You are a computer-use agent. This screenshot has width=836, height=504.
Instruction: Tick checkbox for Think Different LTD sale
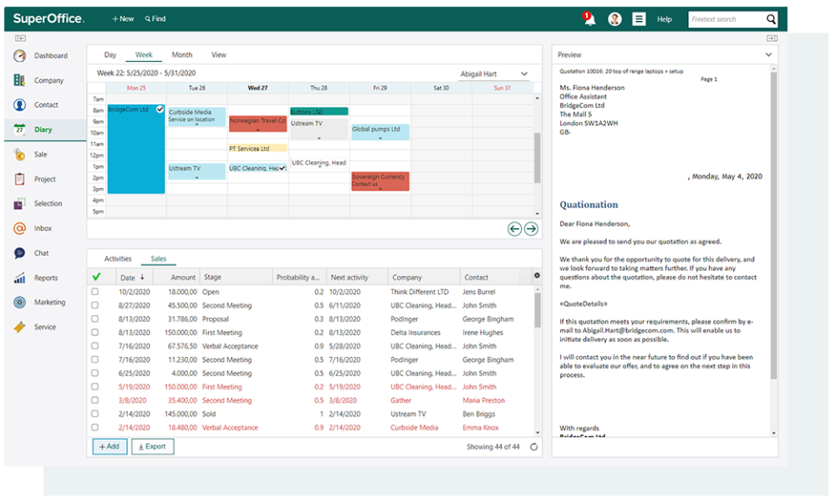96,292
